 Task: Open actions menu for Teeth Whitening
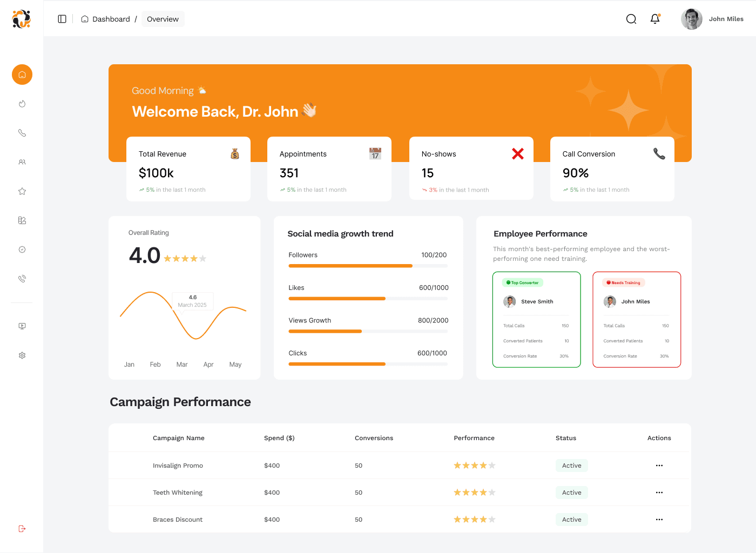[x=659, y=493]
